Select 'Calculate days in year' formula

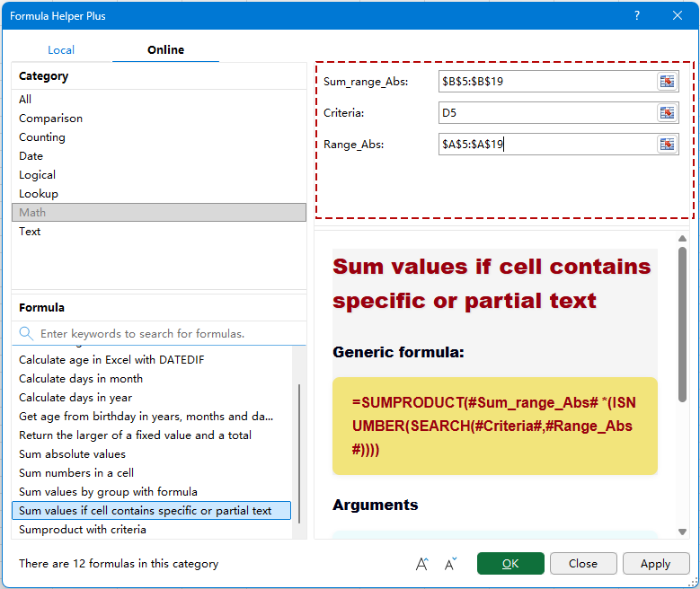[152, 397]
